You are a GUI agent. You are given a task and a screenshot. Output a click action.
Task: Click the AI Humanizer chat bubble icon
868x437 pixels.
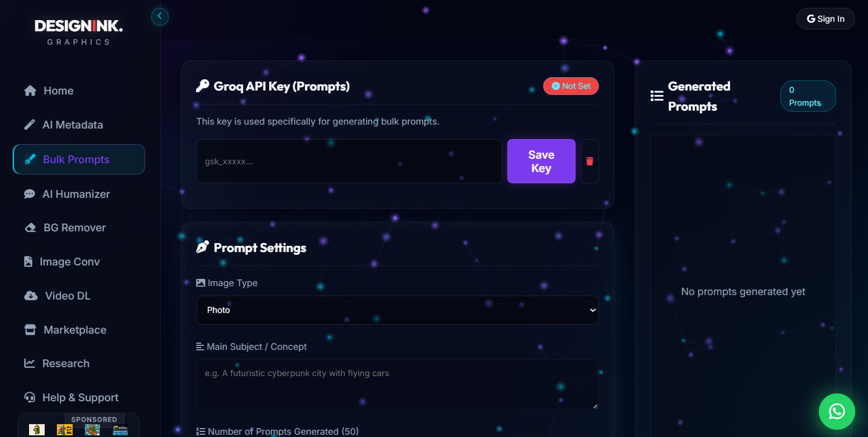coord(30,194)
